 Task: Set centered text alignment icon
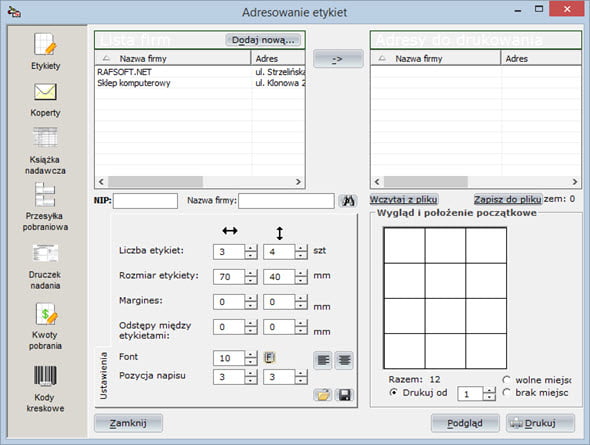point(344,360)
